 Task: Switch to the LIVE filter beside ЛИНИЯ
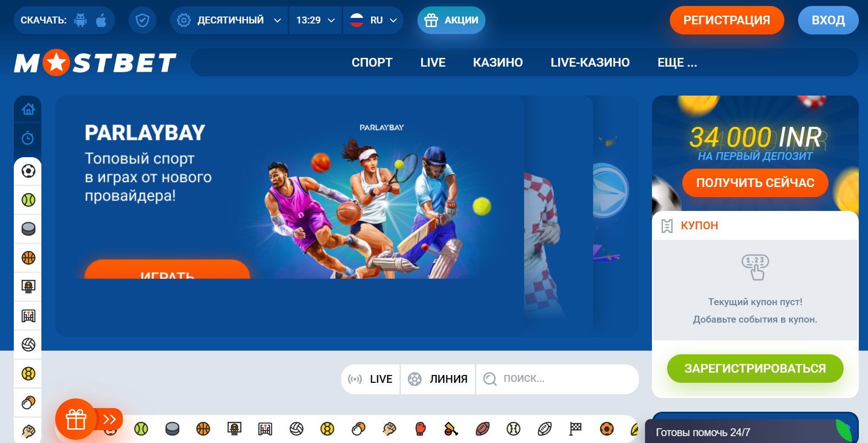click(x=371, y=379)
